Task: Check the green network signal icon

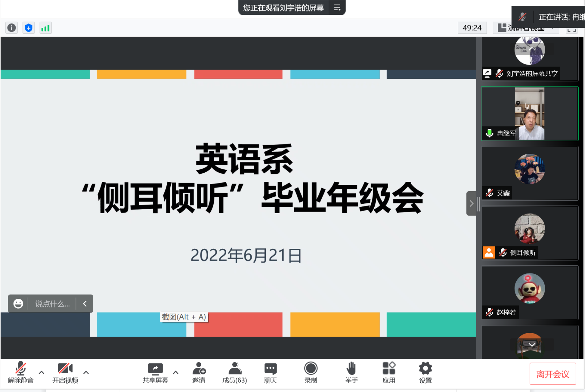Action: tap(45, 28)
